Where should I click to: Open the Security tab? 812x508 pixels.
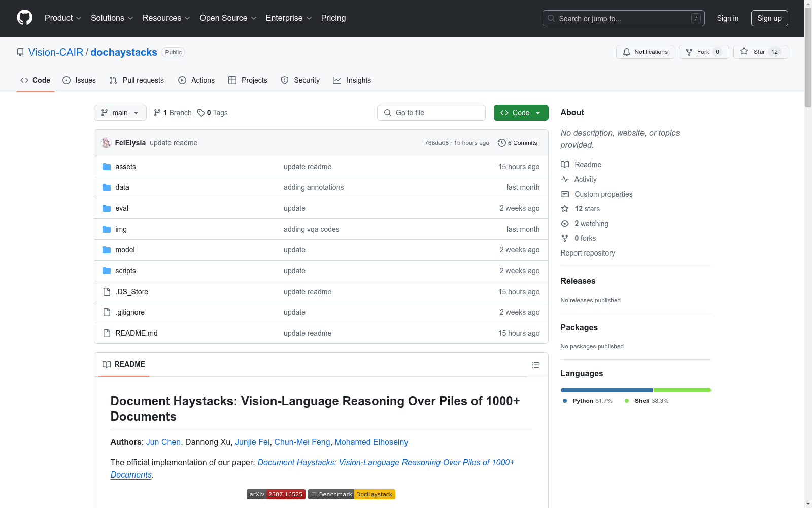point(300,80)
